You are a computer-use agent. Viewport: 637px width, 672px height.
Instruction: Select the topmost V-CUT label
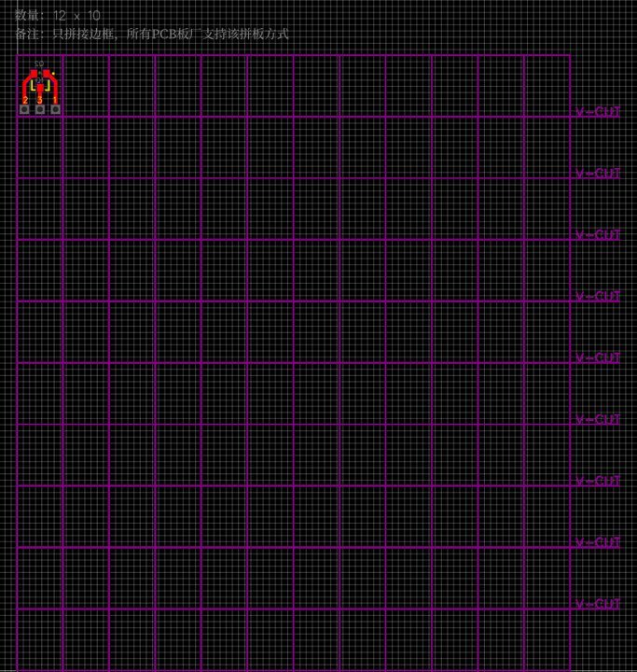point(598,112)
